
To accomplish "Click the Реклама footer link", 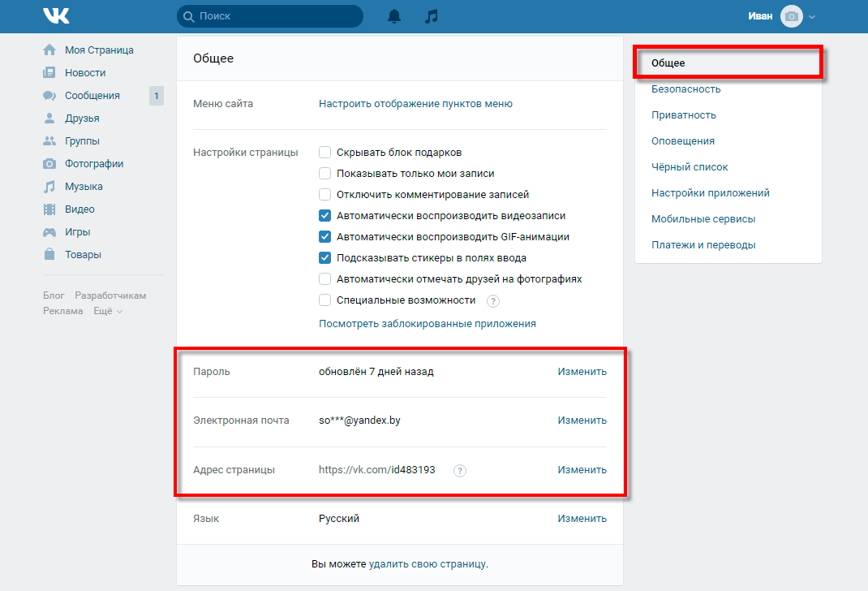I will coord(63,311).
